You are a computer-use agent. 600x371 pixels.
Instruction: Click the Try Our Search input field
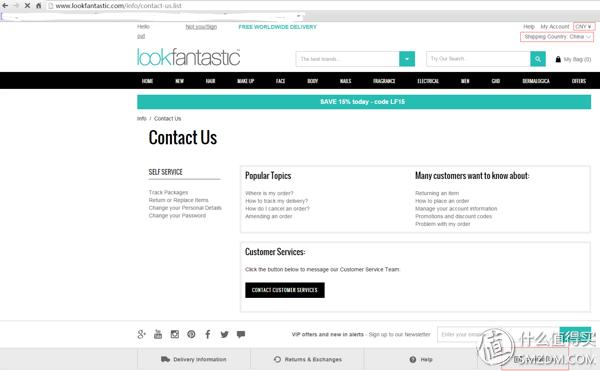point(478,59)
